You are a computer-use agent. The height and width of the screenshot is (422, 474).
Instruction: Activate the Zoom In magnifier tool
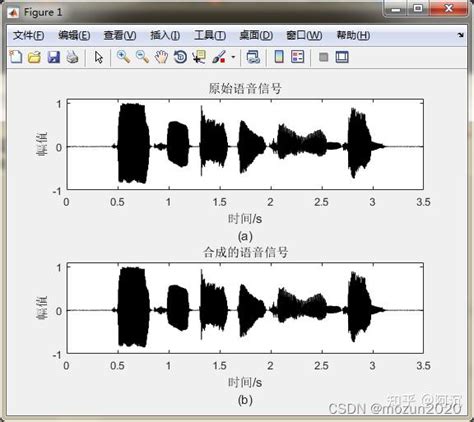[x=123, y=57]
